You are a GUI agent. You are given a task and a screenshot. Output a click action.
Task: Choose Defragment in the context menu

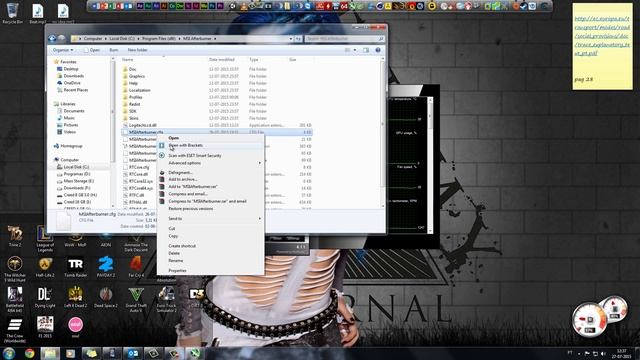click(x=211, y=173)
